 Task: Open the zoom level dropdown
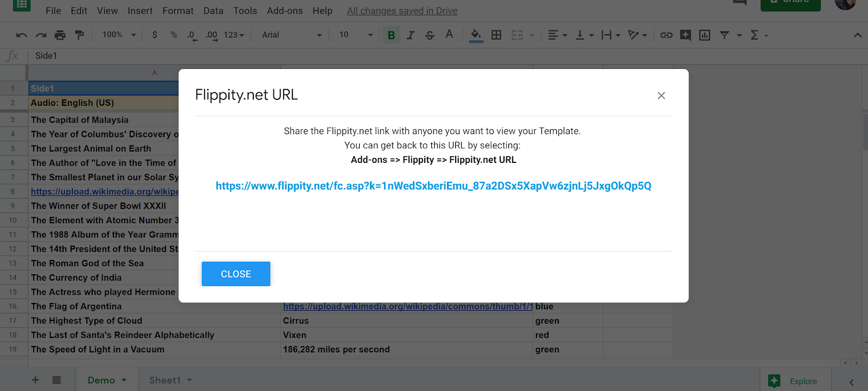[119, 35]
